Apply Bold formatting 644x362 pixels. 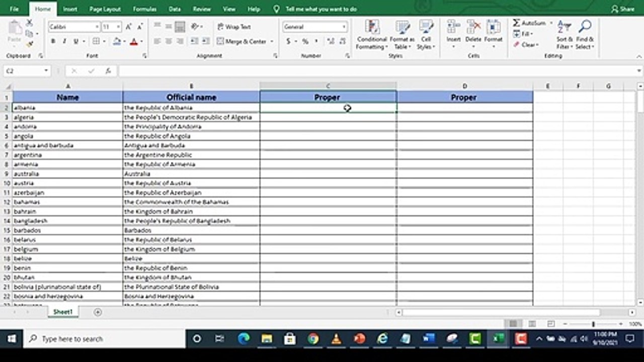pos(53,41)
